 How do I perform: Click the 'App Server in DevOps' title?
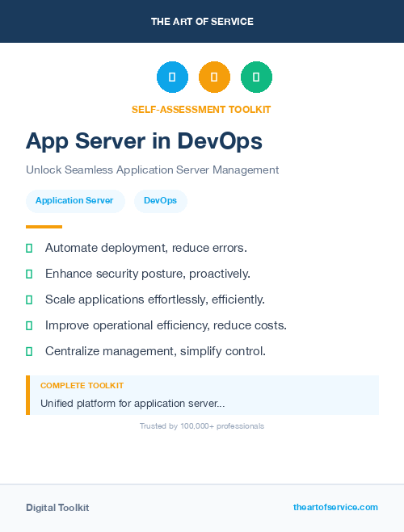click(x=144, y=141)
